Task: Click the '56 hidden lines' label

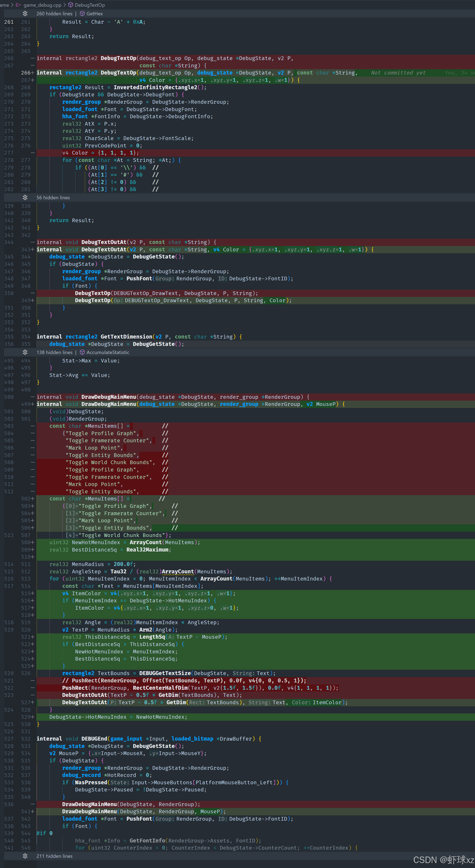Action: click(53, 197)
